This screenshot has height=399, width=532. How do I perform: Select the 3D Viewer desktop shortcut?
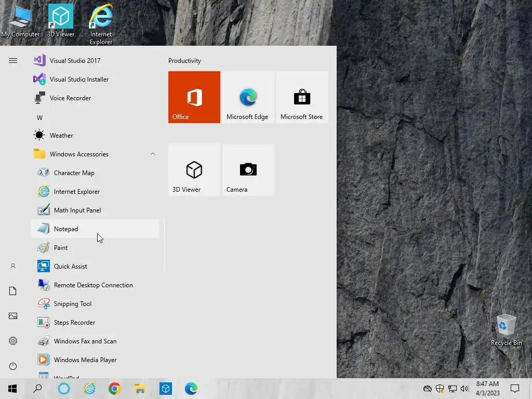coord(61,21)
